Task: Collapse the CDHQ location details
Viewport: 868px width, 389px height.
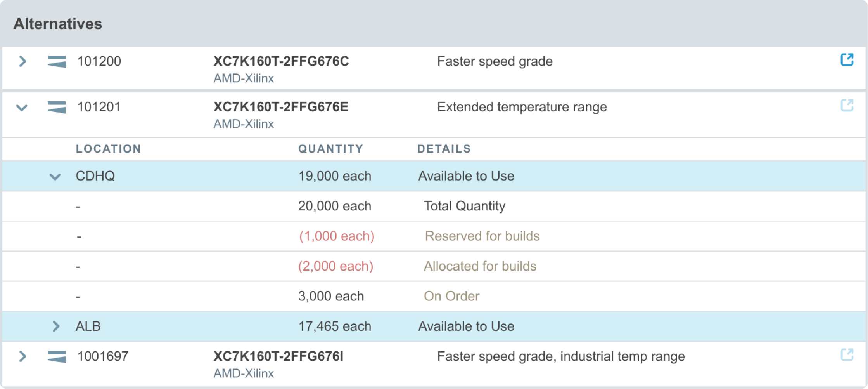Action: click(x=55, y=177)
